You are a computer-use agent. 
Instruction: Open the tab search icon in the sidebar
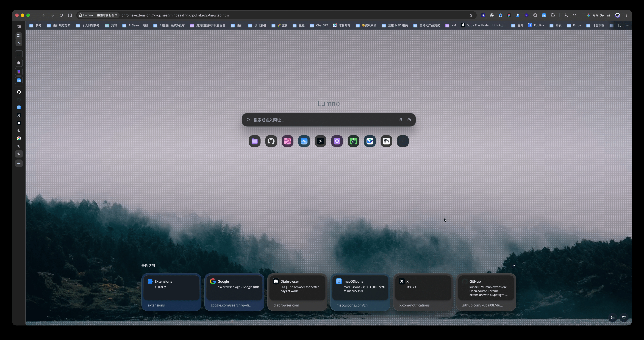[x=19, y=43]
